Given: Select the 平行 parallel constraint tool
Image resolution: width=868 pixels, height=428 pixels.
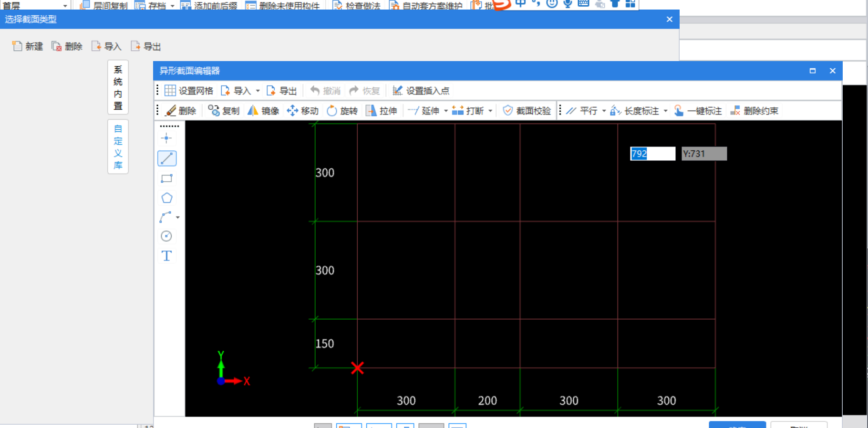Looking at the screenshot, I should click(x=581, y=111).
